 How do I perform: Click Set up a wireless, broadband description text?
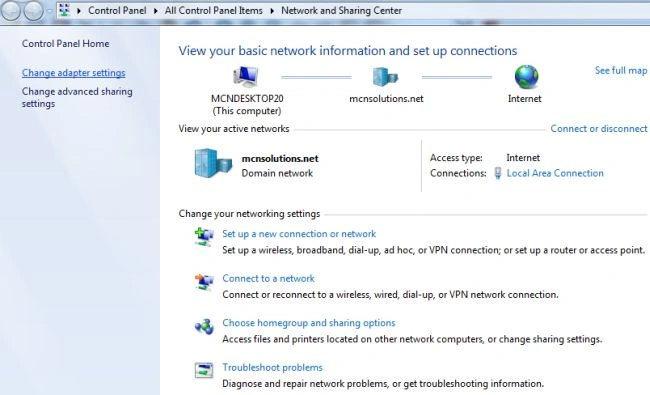point(433,250)
